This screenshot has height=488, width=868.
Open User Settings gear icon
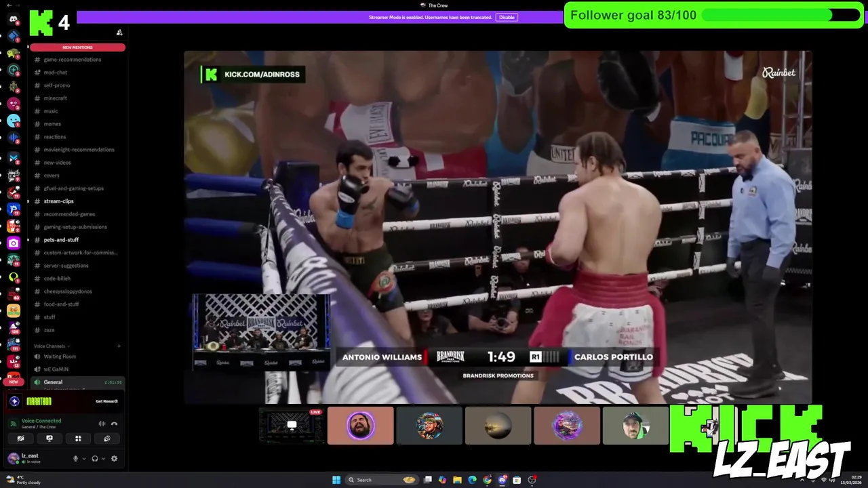click(x=114, y=459)
